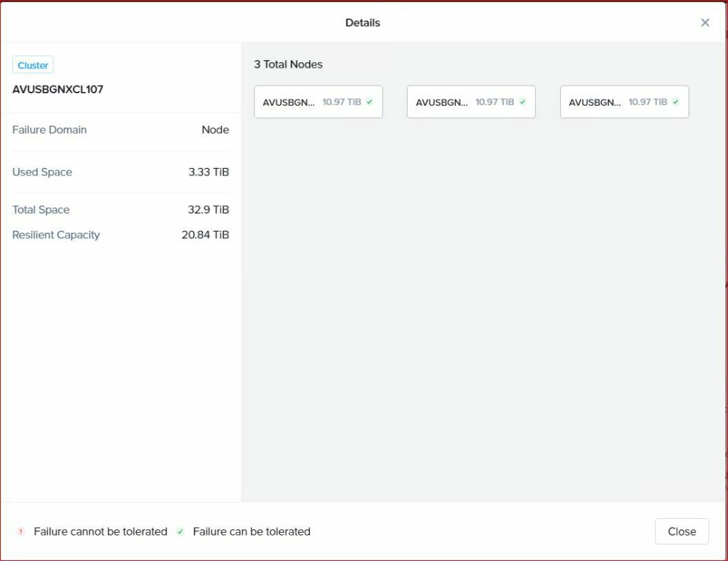Select the Cluster tag label
The image size is (728, 561).
click(33, 65)
